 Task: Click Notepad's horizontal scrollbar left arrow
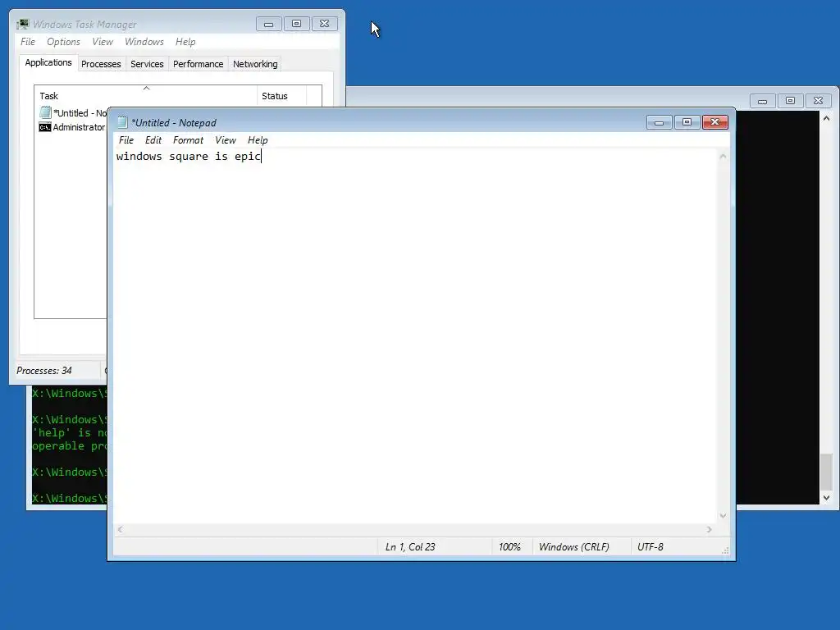click(x=120, y=529)
